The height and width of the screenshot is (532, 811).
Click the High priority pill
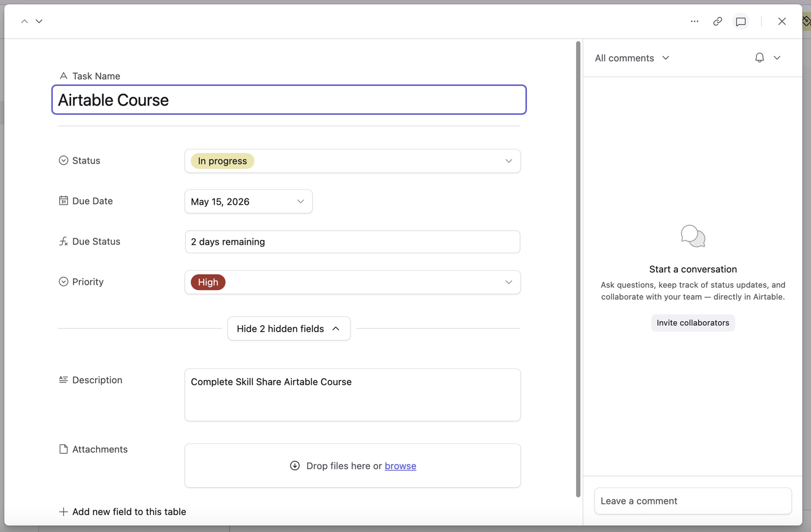208,282
